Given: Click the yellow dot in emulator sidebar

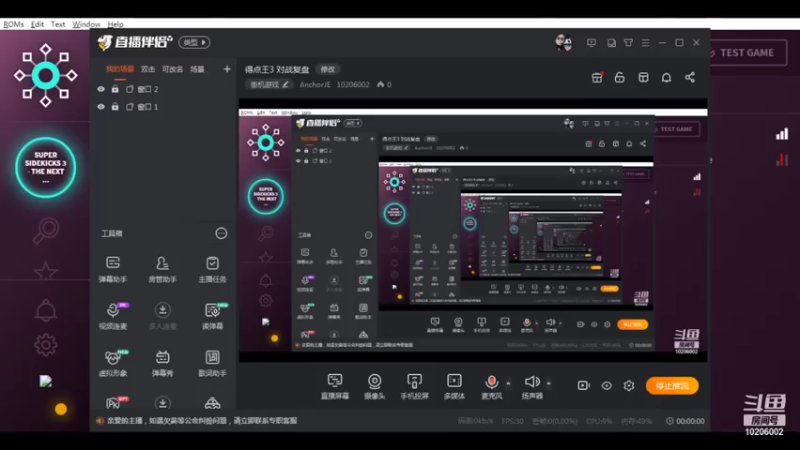Looking at the screenshot, I should tap(61, 409).
